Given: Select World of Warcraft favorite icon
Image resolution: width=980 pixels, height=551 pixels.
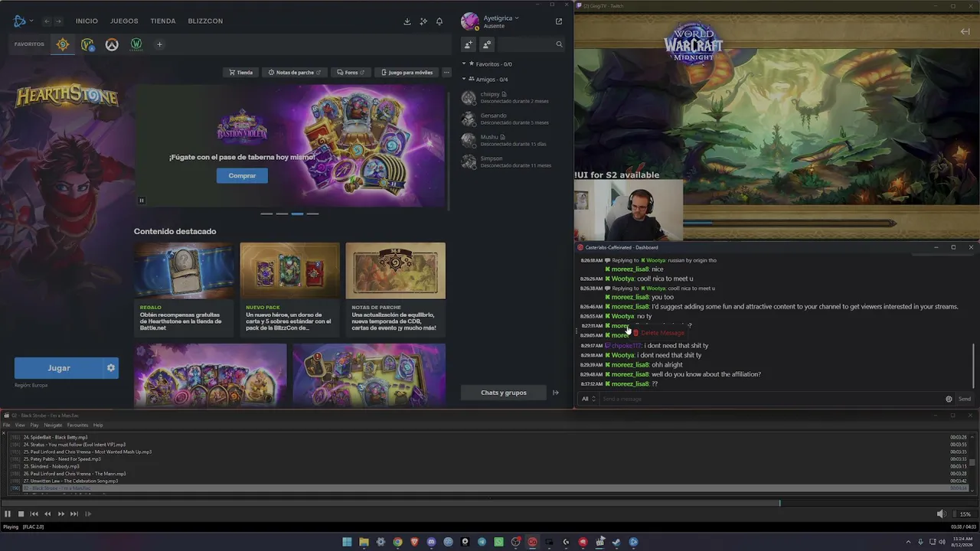Looking at the screenshot, I should [87, 44].
